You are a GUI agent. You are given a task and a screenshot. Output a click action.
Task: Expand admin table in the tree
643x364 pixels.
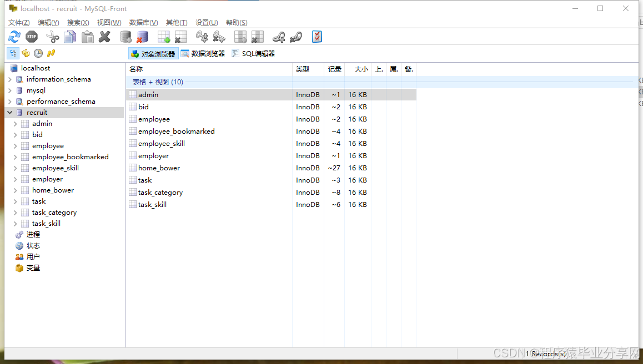point(15,123)
